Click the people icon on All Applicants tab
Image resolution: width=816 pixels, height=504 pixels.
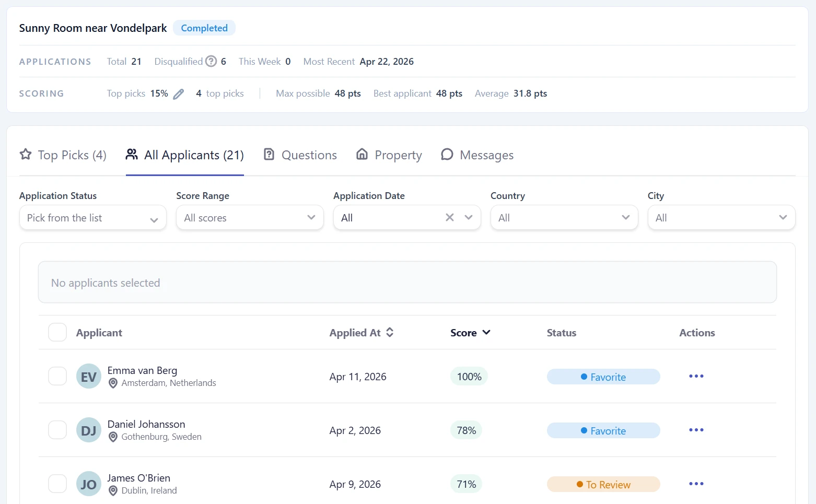click(132, 154)
